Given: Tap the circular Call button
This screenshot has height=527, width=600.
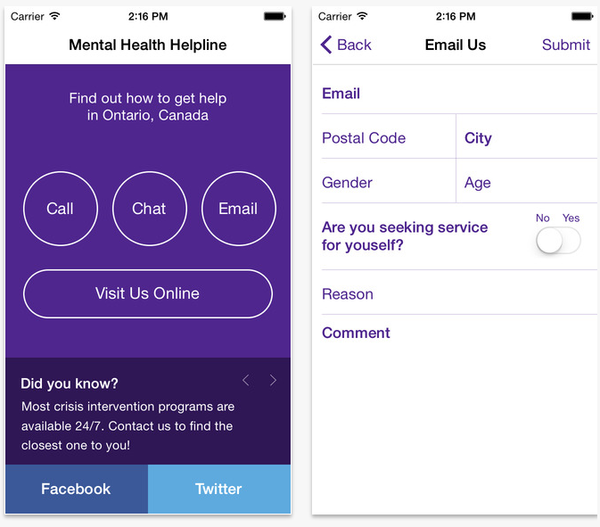Looking at the screenshot, I should click(x=60, y=209).
